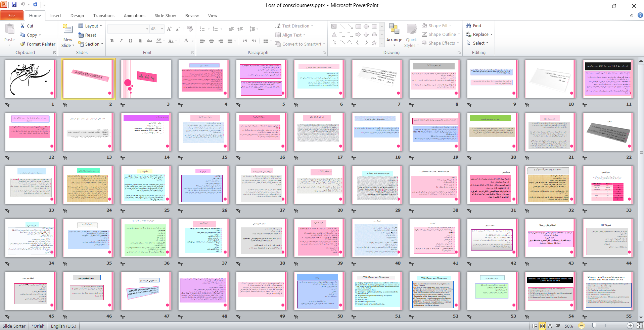Open the File tab
Screen dimensions: 644x330
click(12, 15)
